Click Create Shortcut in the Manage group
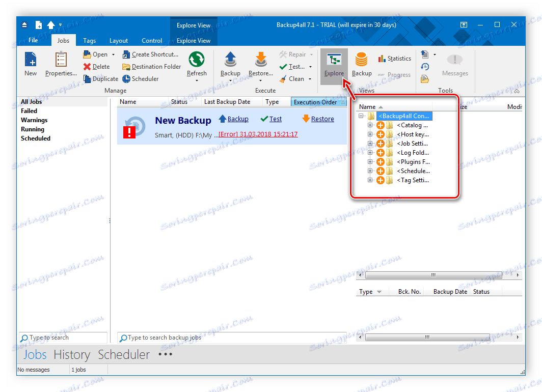The image size is (542, 392). pyautogui.click(x=151, y=54)
